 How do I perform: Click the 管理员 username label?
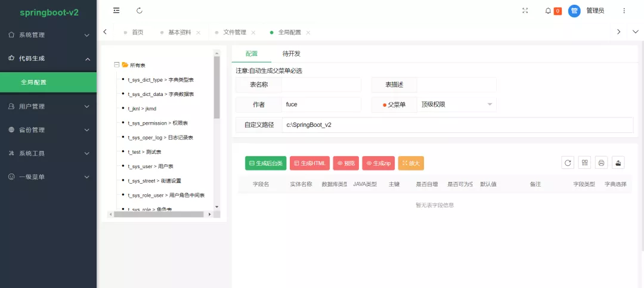pos(595,11)
